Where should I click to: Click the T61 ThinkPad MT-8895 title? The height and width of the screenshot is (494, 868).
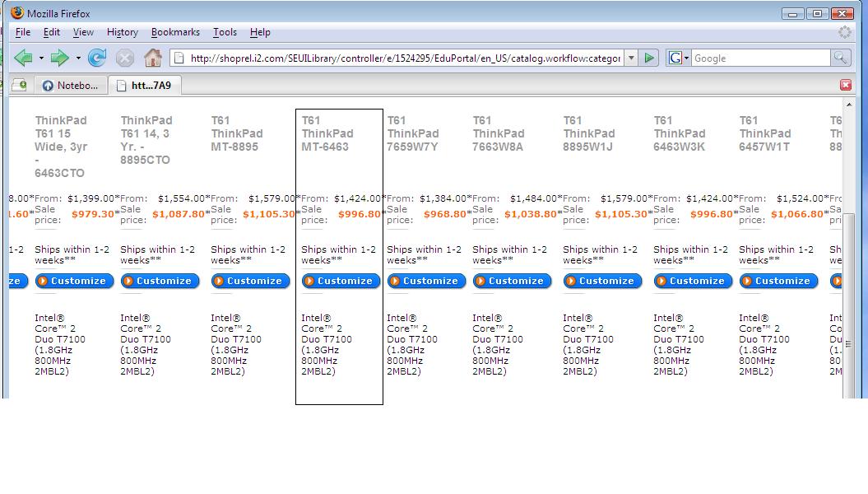(237, 133)
